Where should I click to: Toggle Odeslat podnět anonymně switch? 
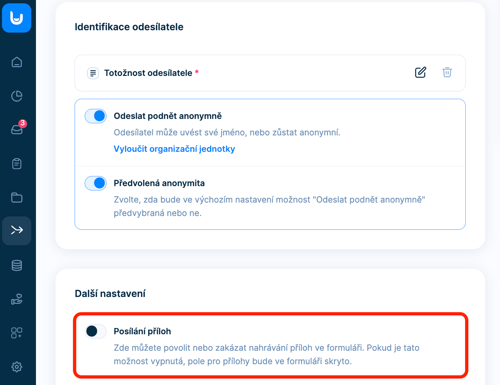pos(96,116)
